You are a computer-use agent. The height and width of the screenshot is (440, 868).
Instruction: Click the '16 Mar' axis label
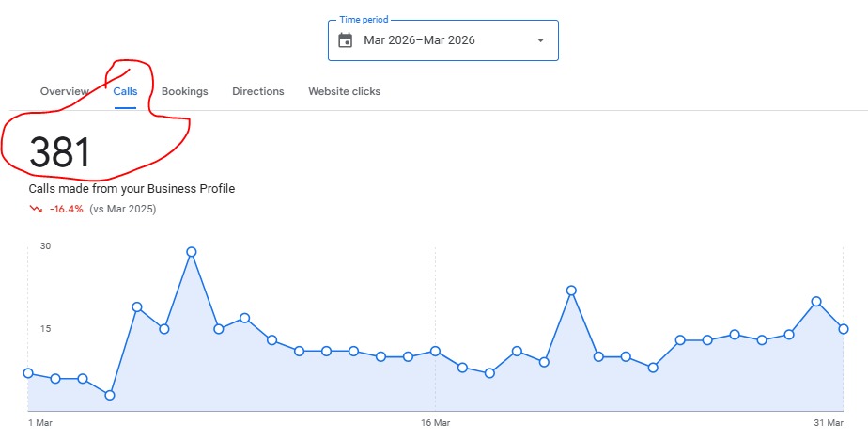coord(435,423)
